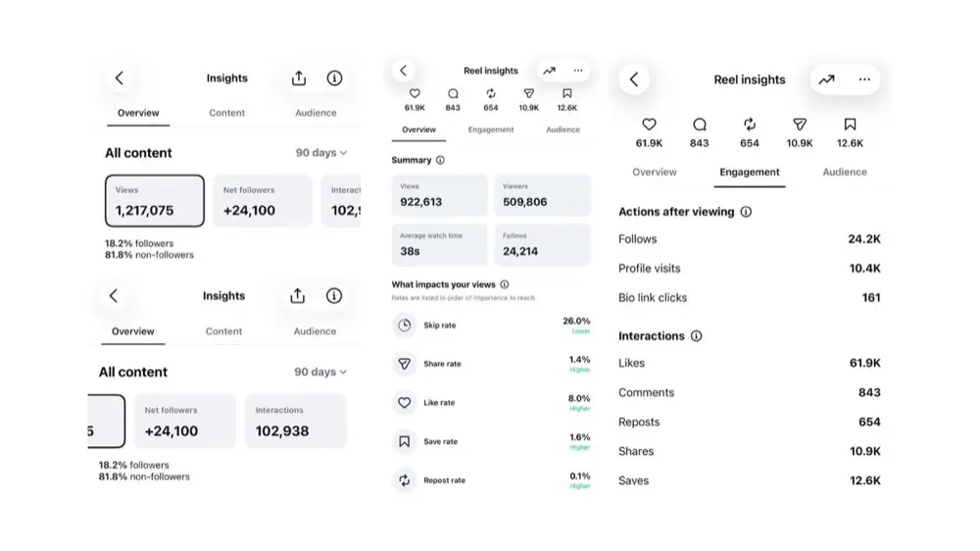Screen dimensions: 980x551
Task: Open the 90 days dropdown in the lower Insights panel
Action: click(x=320, y=373)
